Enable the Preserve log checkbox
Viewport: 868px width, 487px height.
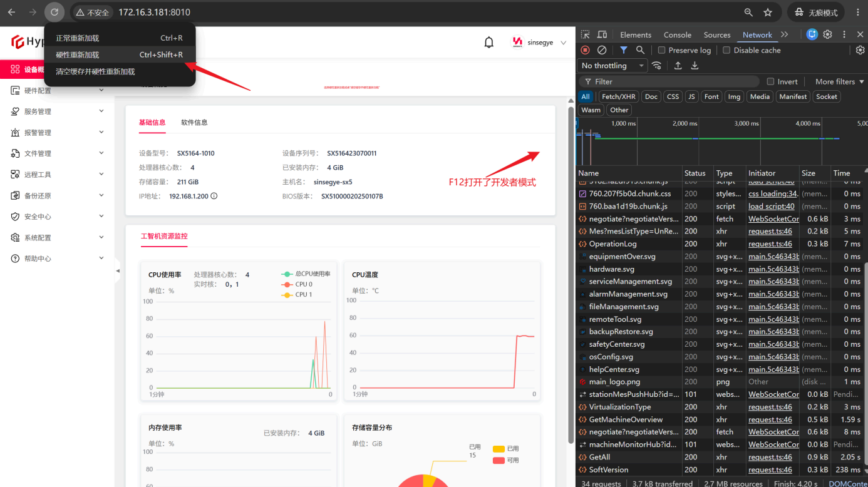(661, 50)
